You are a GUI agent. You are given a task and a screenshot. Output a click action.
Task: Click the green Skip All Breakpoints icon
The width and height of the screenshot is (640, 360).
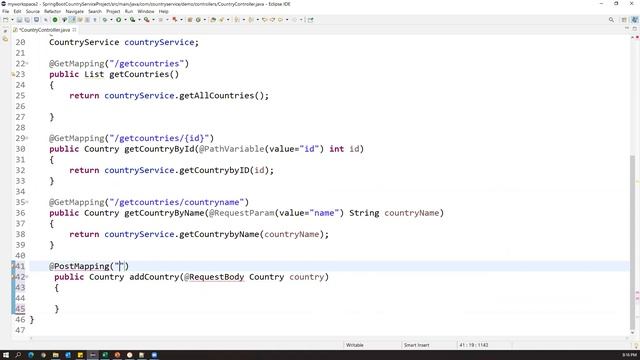coord(55,20)
